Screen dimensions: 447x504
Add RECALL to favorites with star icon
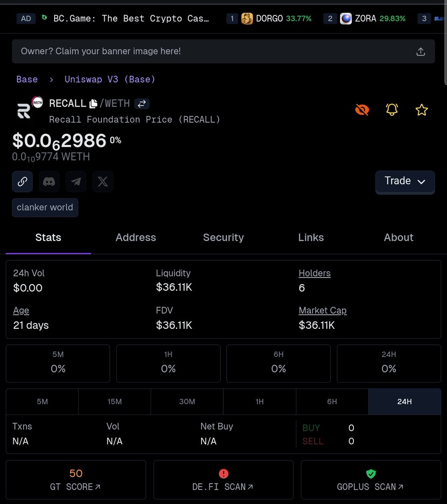[x=421, y=110]
